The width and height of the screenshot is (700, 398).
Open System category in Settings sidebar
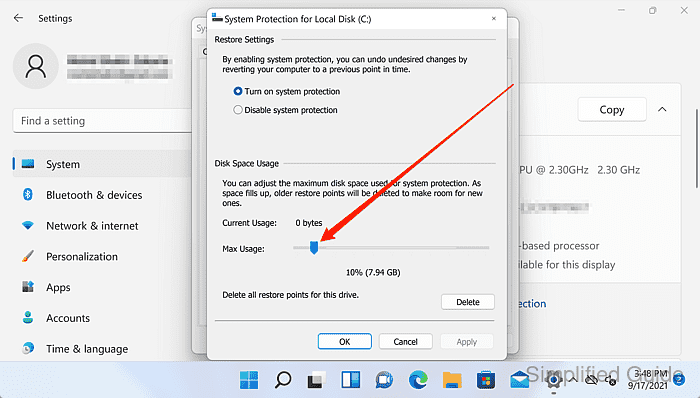point(102,164)
